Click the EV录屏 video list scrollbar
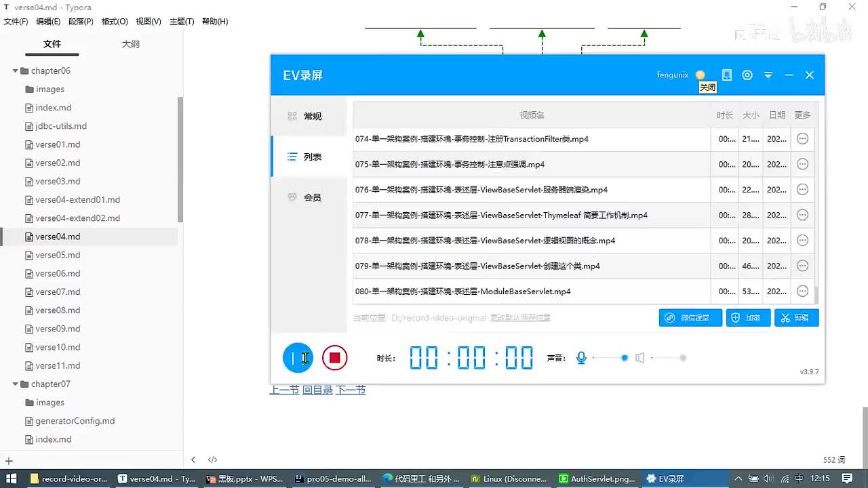This screenshot has height=488, width=868. [816, 295]
